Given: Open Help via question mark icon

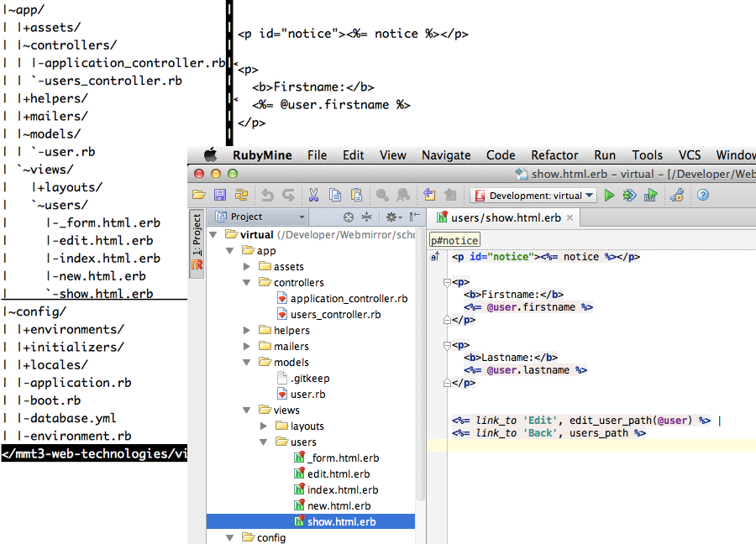Looking at the screenshot, I should (703, 195).
